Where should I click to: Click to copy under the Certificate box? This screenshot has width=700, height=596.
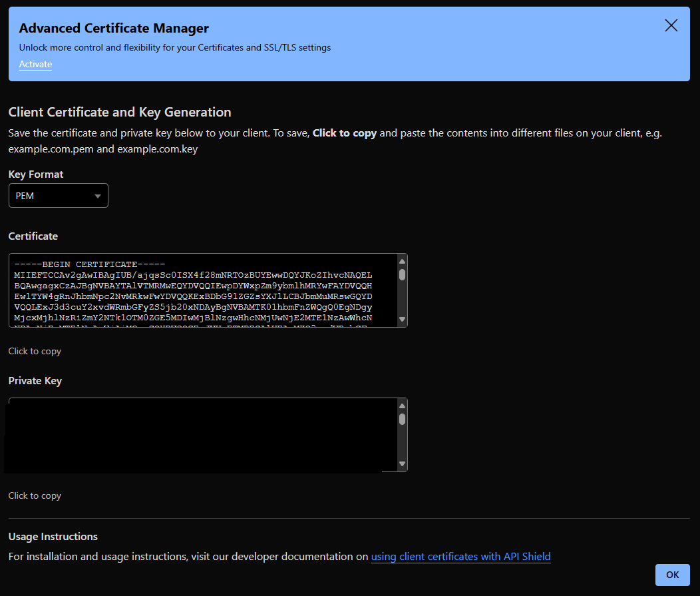coord(35,351)
